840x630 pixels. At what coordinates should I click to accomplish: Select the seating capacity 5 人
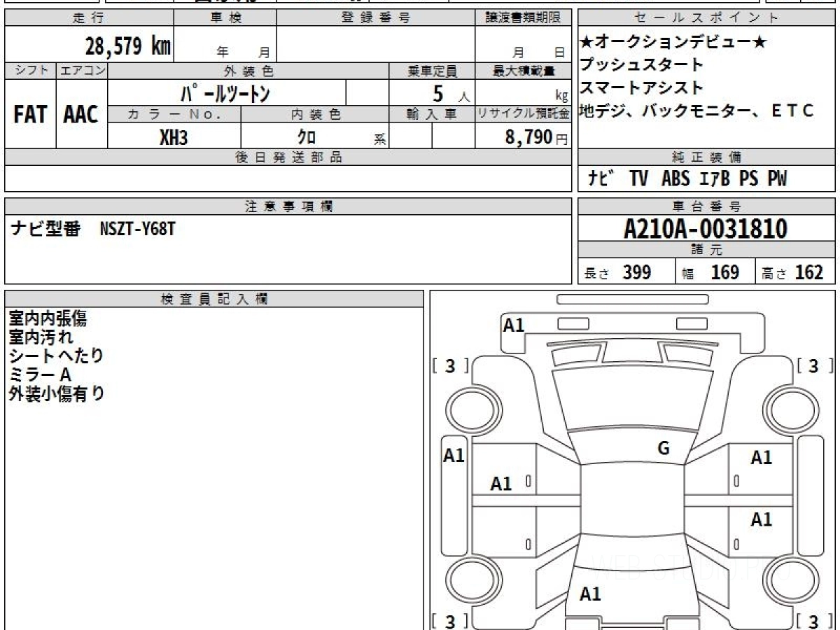[451, 93]
